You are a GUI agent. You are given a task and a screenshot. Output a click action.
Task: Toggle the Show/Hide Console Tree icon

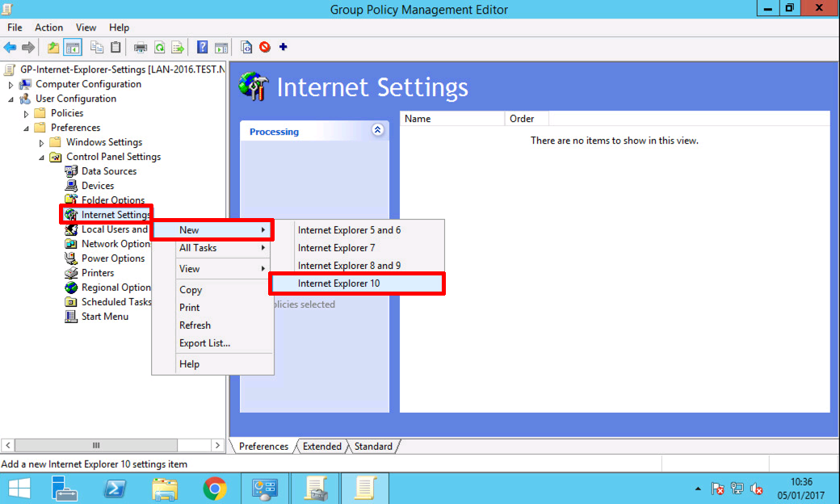pyautogui.click(x=73, y=47)
